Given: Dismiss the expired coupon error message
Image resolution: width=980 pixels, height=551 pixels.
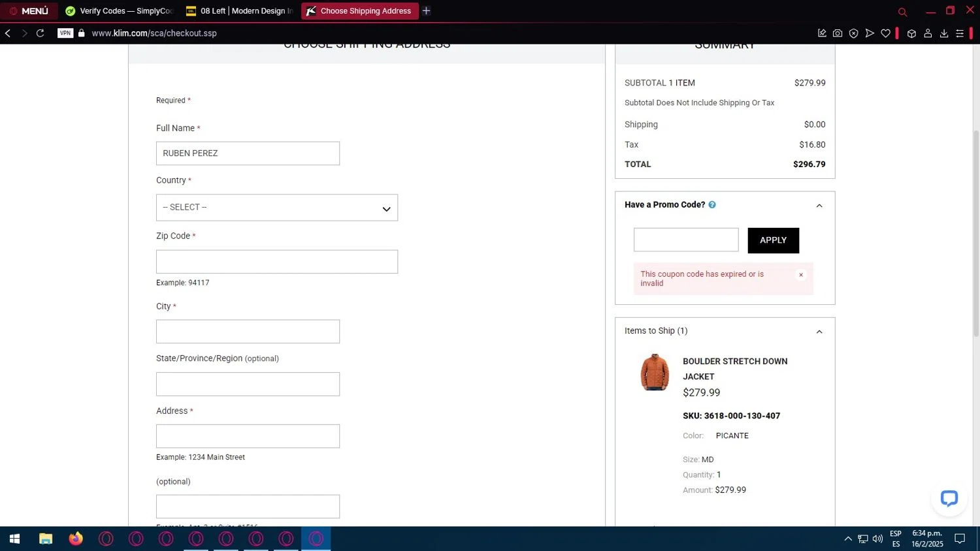Looking at the screenshot, I should coord(801,275).
